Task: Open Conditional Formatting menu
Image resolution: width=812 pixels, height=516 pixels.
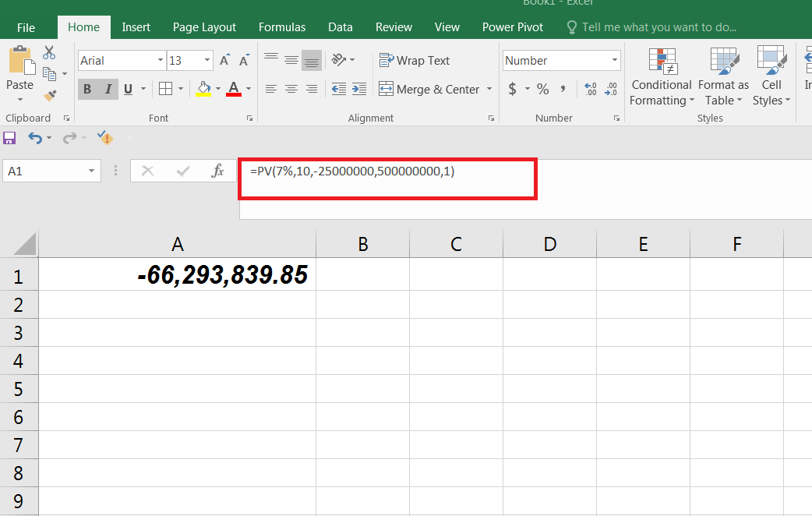Action: [x=662, y=76]
